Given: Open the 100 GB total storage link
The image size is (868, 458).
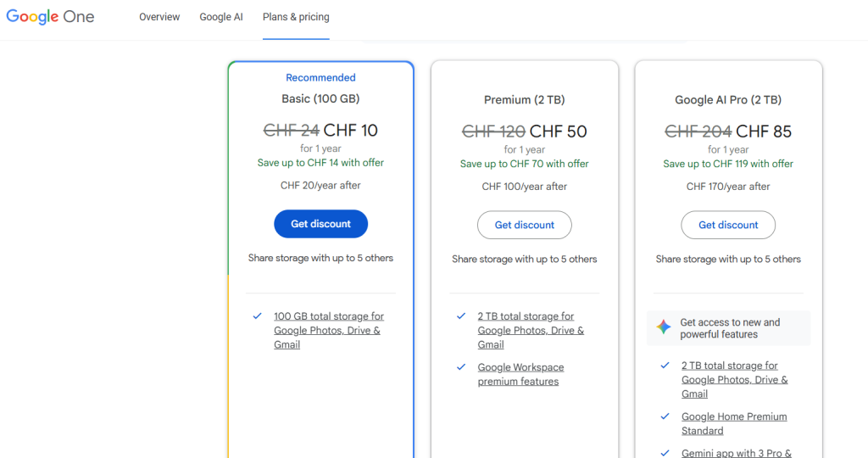Looking at the screenshot, I should [x=328, y=330].
